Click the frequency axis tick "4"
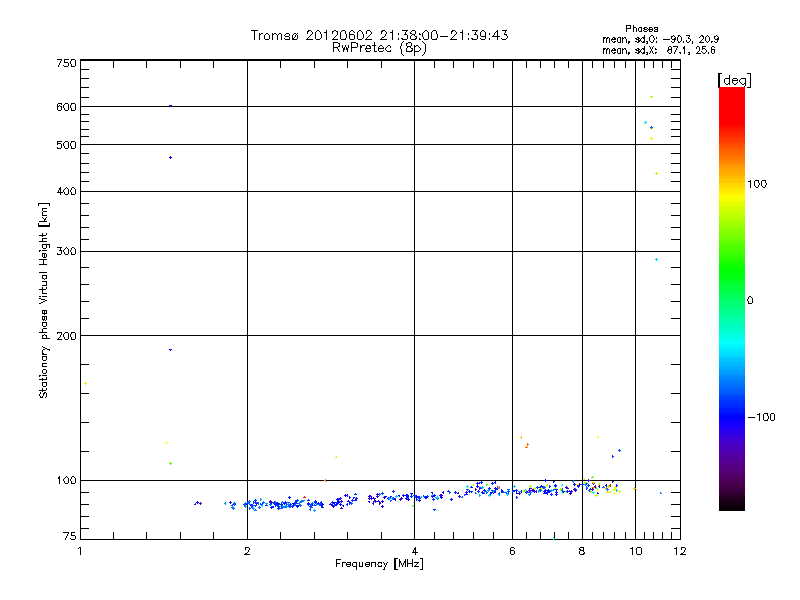The height and width of the screenshot is (600, 800). (414, 551)
